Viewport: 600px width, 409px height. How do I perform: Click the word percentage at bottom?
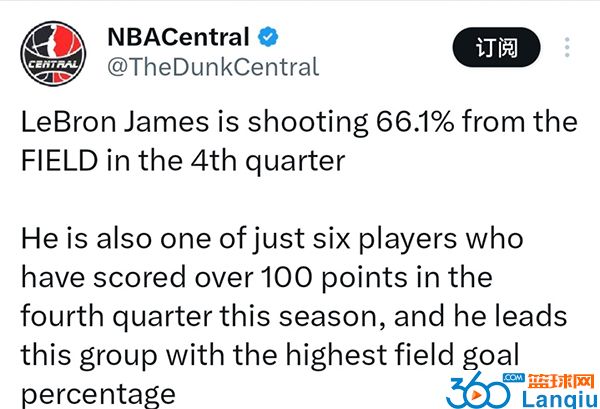[x=98, y=395]
